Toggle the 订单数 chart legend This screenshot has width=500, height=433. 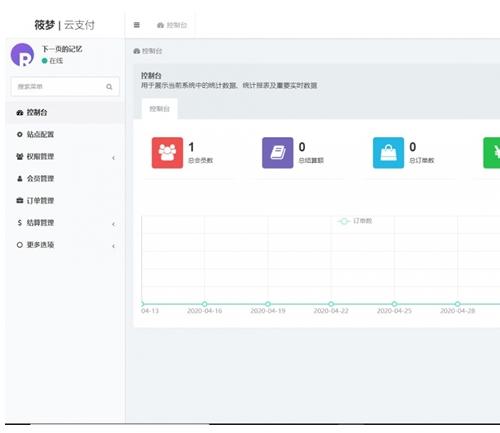tap(355, 221)
